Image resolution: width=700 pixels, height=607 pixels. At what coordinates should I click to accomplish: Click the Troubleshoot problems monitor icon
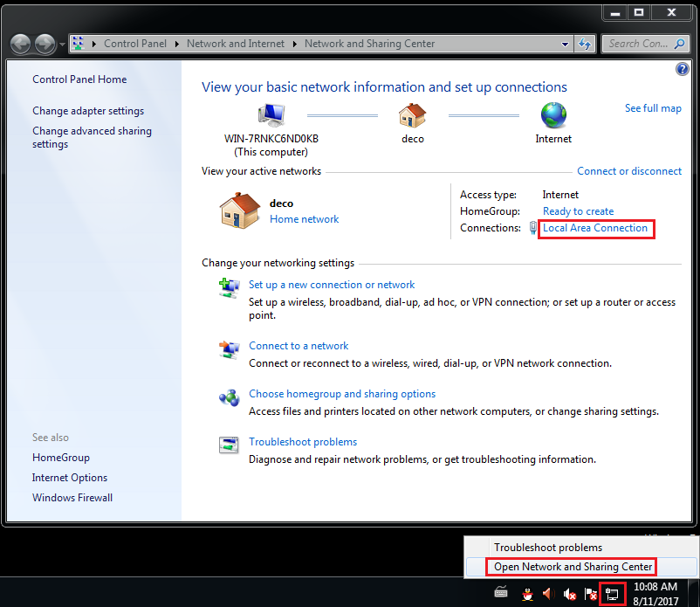pos(228,445)
